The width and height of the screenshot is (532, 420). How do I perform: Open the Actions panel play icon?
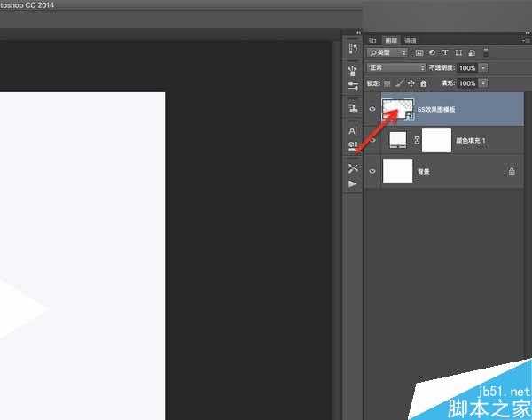point(353,183)
